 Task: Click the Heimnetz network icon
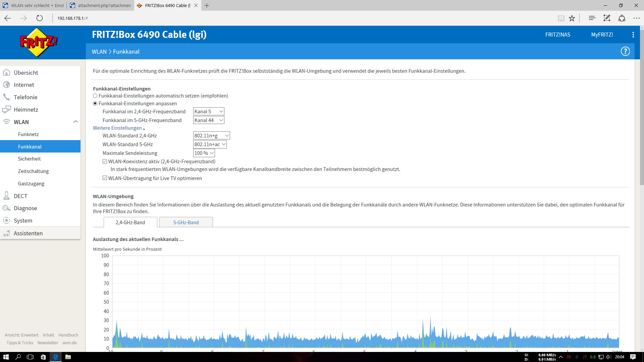coord(6,110)
